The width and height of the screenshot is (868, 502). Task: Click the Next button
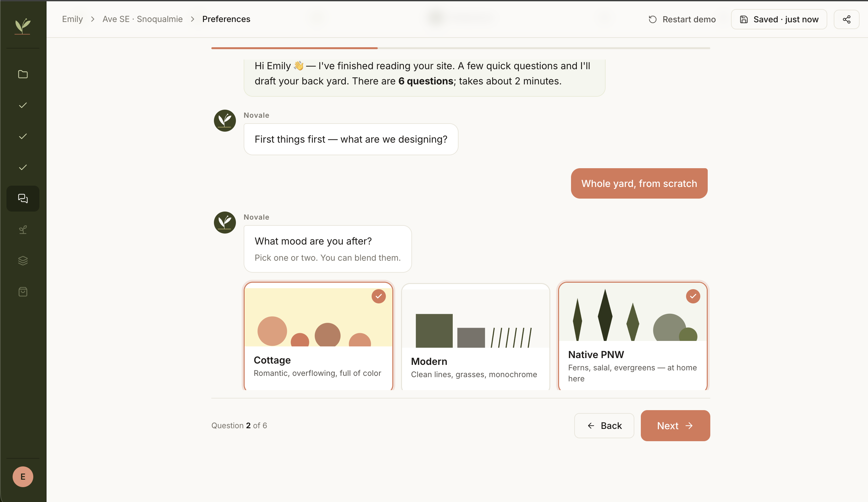click(x=675, y=425)
